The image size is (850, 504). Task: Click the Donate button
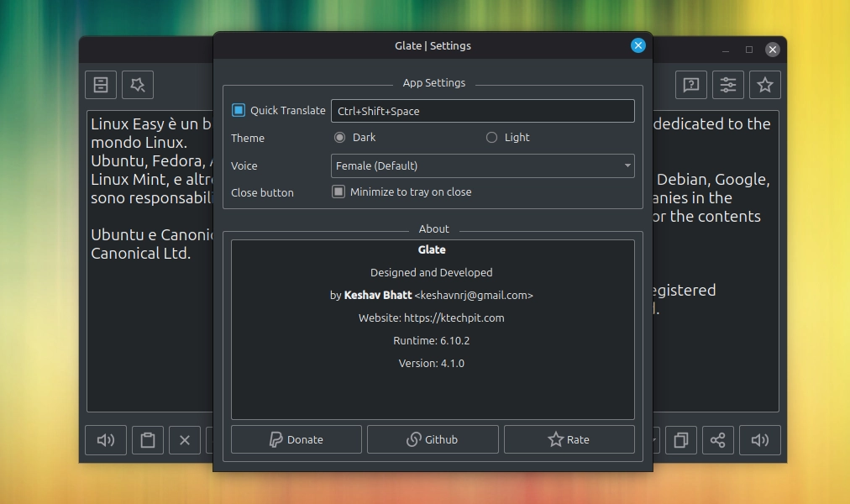(296, 438)
